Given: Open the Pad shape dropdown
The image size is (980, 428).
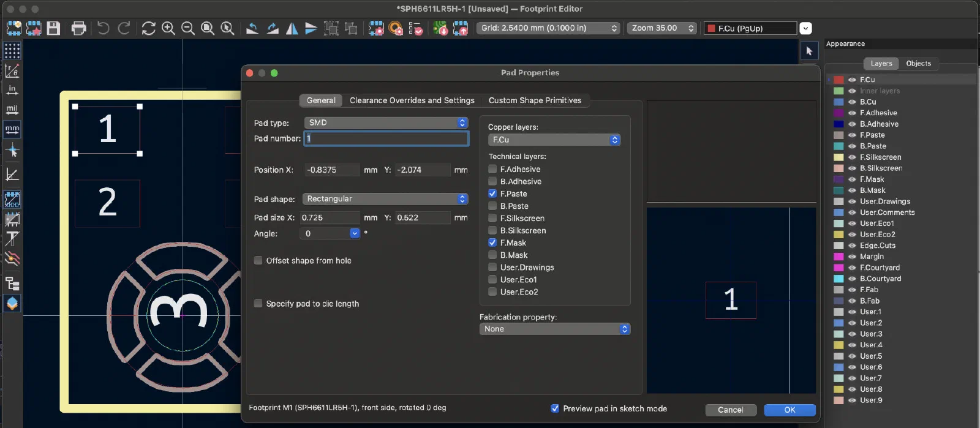Looking at the screenshot, I should [x=386, y=199].
